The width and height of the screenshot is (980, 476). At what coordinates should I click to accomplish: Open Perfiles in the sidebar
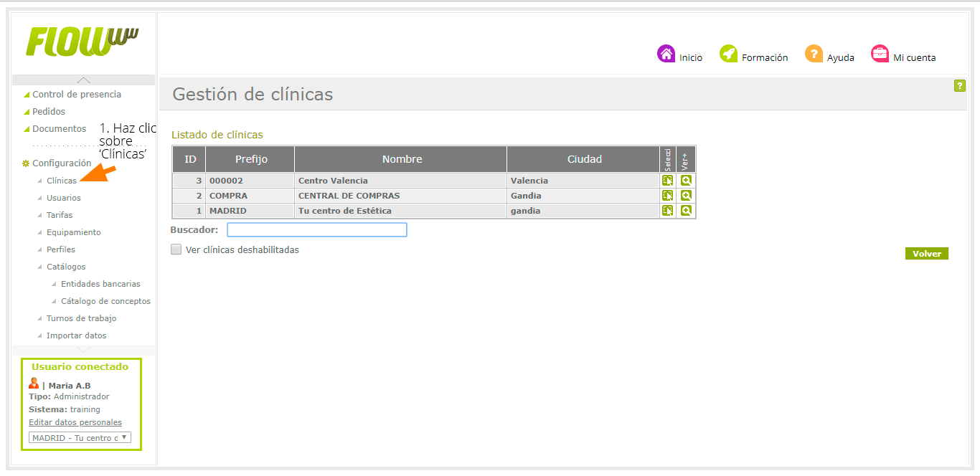61,249
